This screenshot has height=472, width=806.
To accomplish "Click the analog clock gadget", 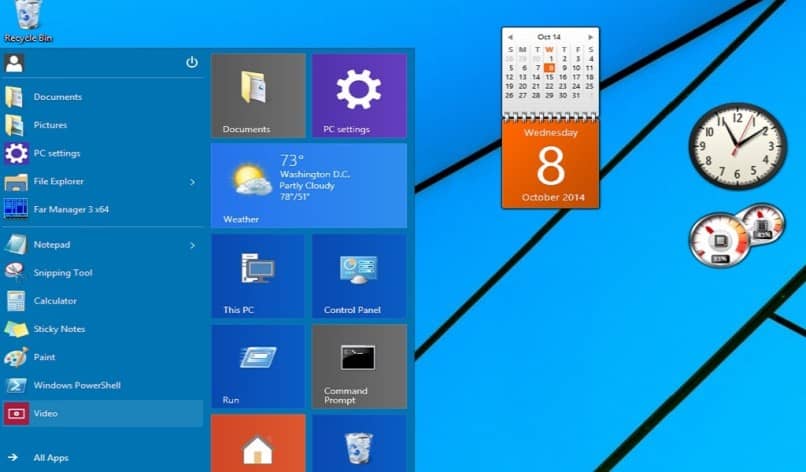I will [738, 146].
